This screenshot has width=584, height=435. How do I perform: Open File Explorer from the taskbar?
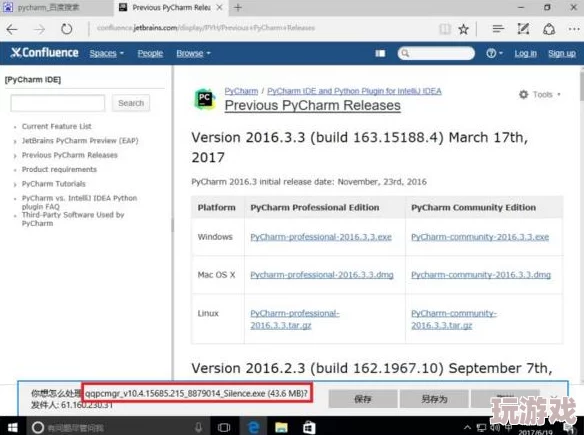tap(281, 427)
